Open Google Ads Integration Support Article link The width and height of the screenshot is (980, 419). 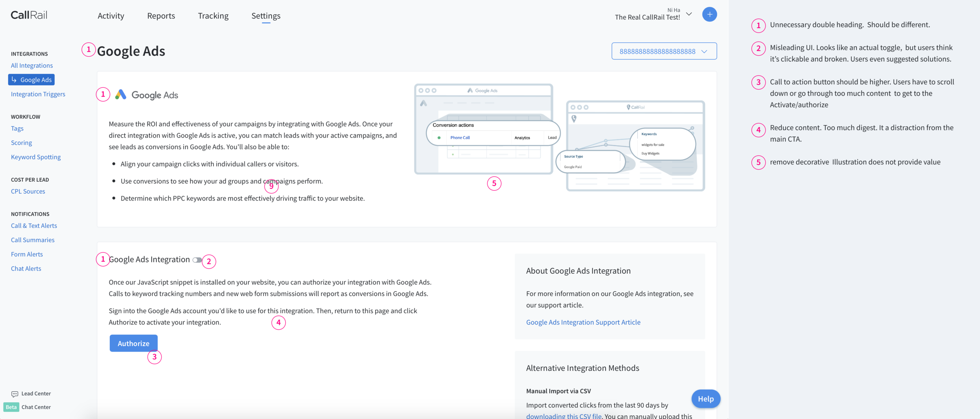pos(583,322)
